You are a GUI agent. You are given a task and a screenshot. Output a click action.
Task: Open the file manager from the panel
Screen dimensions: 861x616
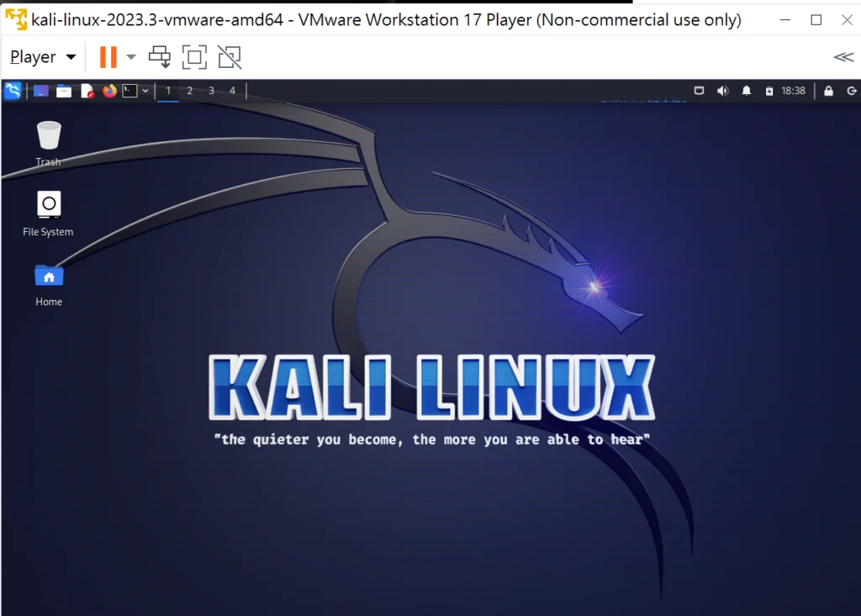[x=64, y=91]
